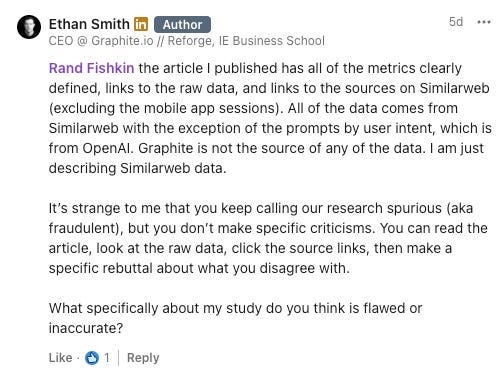Open the Rand Fishkin mention link

[x=91, y=68]
